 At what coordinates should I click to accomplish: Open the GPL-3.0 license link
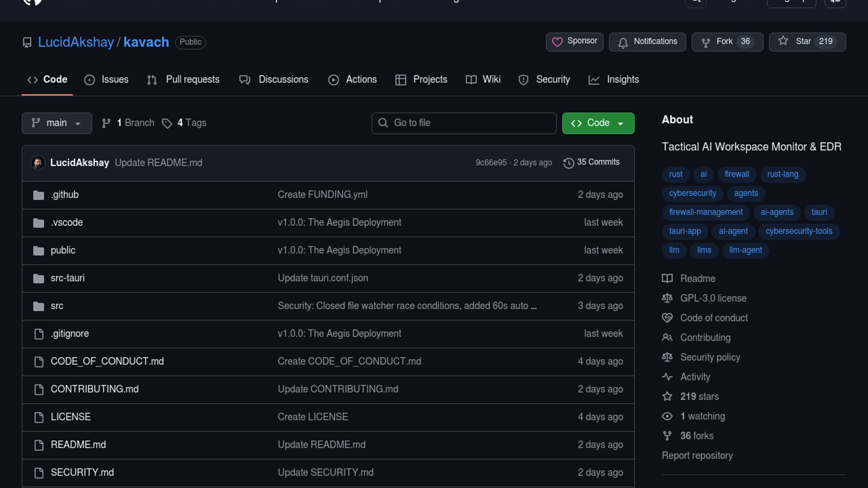(713, 298)
